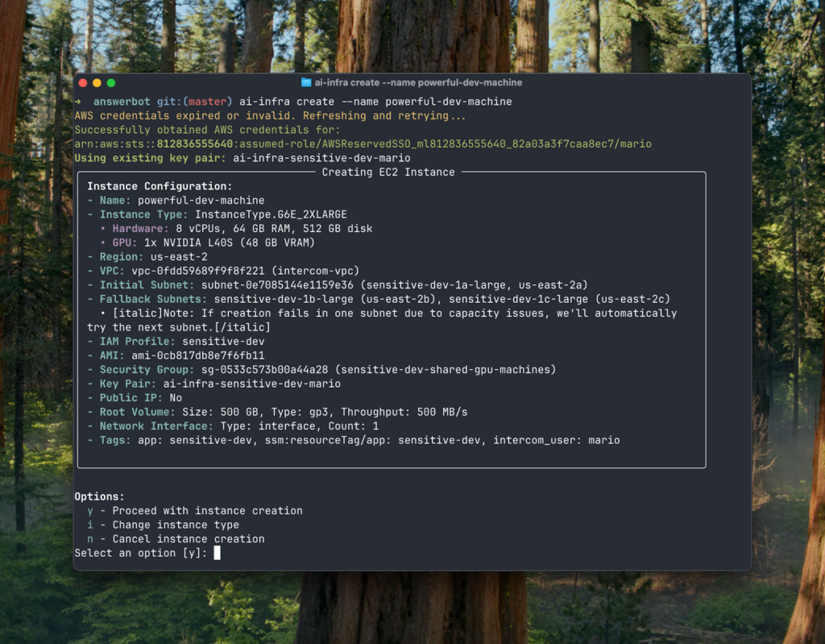
Task: Click the 'Creating EC2 Instance' box title
Action: point(388,172)
